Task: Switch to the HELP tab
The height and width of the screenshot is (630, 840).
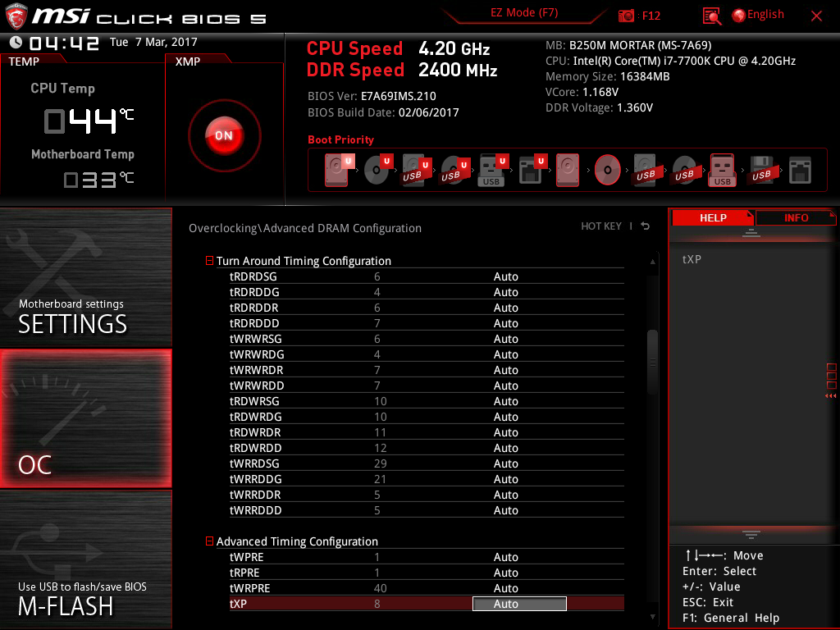Action: coord(712,217)
